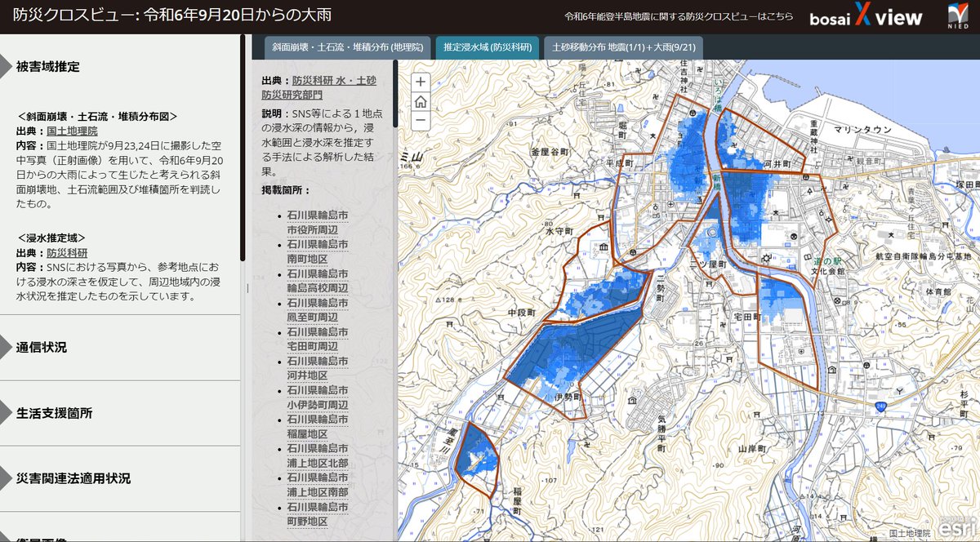Jump to 輪島市 輪島高校周辺 location
The width and height of the screenshot is (980, 542).
pos(318,281)
